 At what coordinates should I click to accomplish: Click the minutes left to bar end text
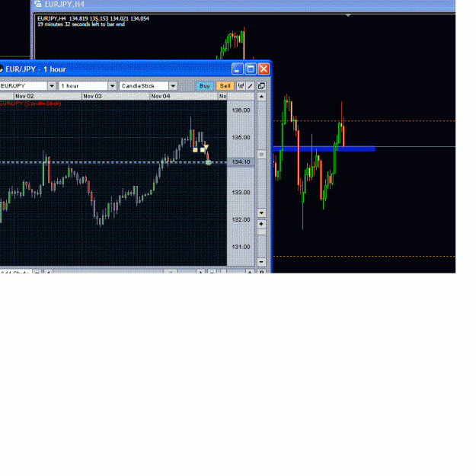point(81,24)
